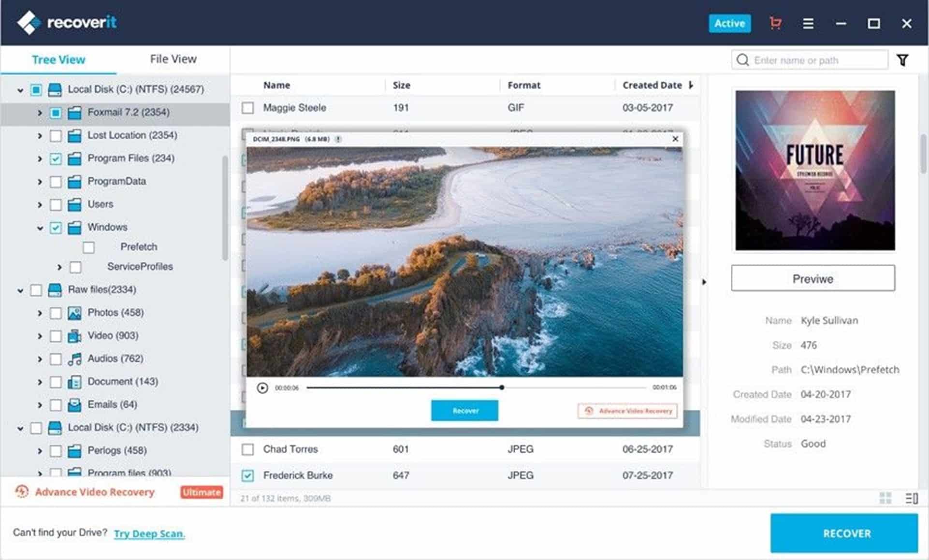Switch to grid thumbnail view icon
The height and width of the screenshot is (560, 929).
885,498
